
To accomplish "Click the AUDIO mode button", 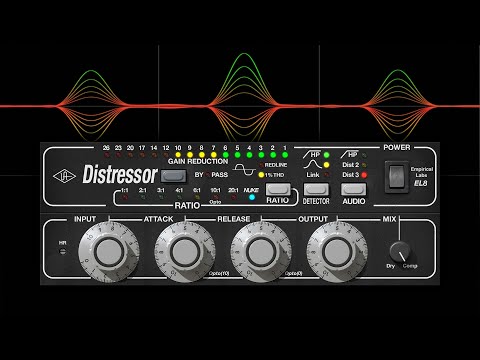I will (x=354, y=190).
